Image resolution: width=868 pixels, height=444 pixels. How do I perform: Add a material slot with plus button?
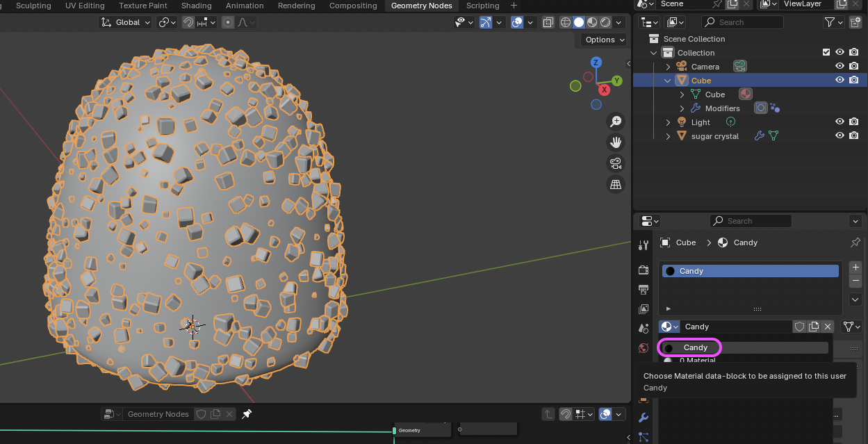(855, 267)
